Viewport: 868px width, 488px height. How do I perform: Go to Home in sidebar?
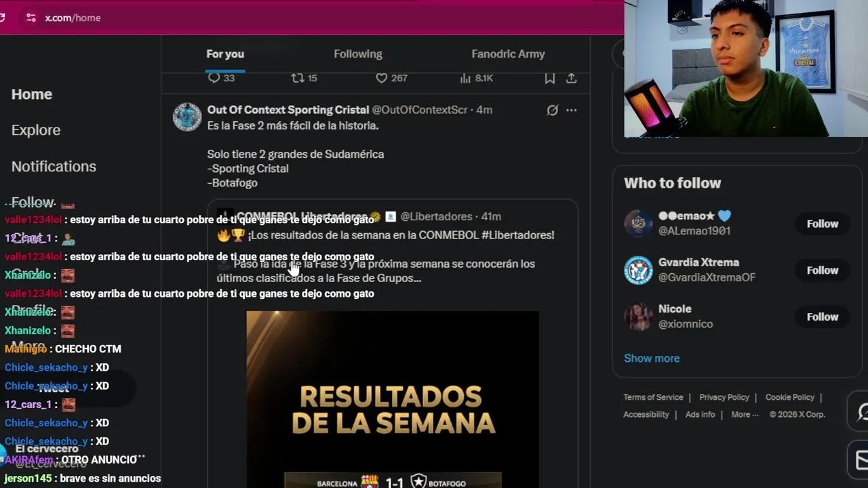pyautogui.click(x=32, y=94)
